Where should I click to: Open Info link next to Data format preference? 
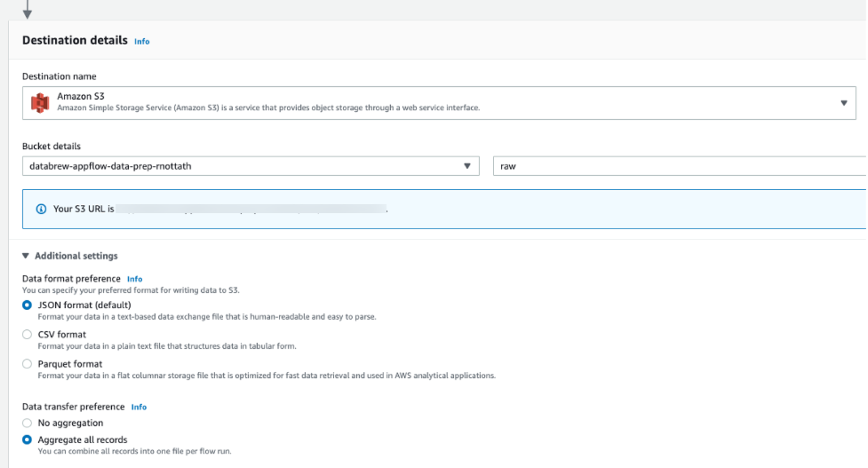pos(134,279)
